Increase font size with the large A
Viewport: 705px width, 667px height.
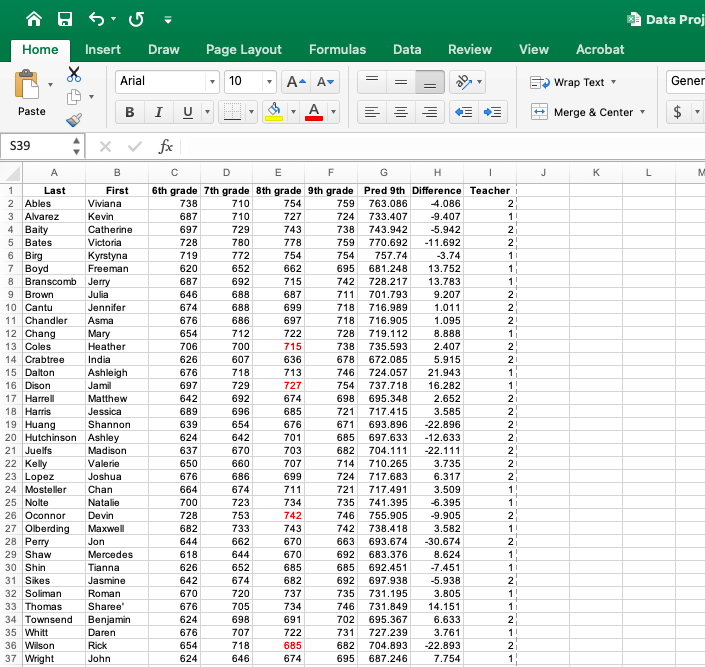click(296, 82)
